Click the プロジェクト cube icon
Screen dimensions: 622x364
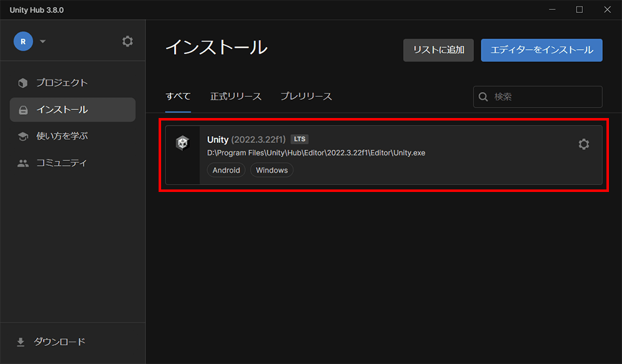23,83
